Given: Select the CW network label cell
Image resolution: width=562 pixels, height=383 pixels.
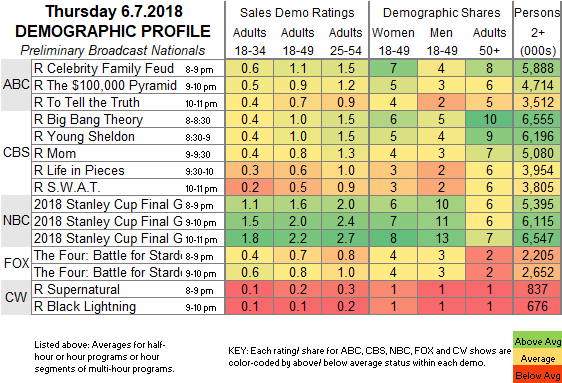Looking at the screenshot, I should 16,298.
